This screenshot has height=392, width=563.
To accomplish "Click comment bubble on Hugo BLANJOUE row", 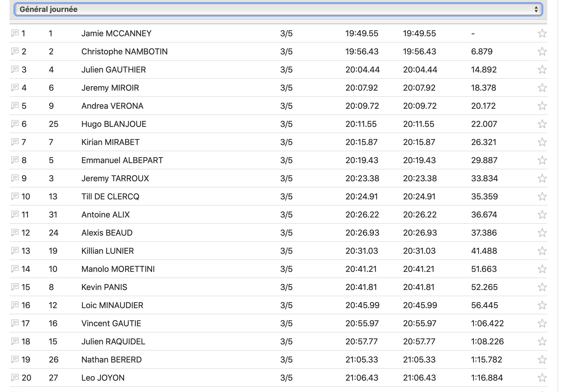I will (15, 124).
